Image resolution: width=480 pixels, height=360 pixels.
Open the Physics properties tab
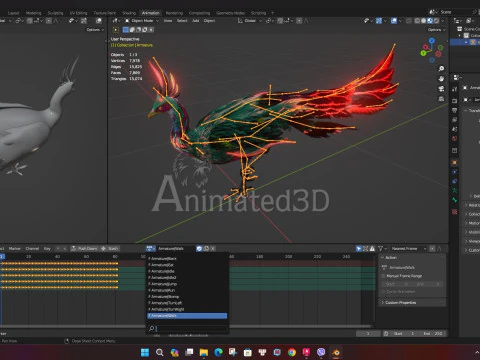455,172
